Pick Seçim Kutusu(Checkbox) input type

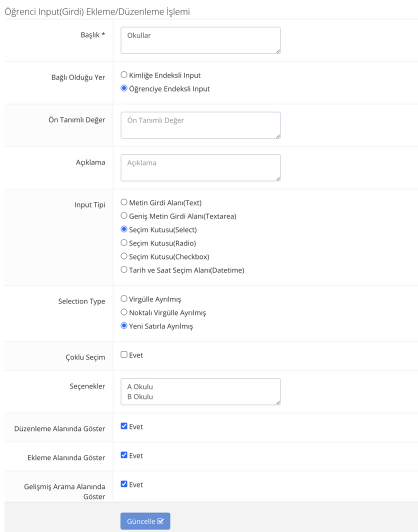tap(124, 256)
